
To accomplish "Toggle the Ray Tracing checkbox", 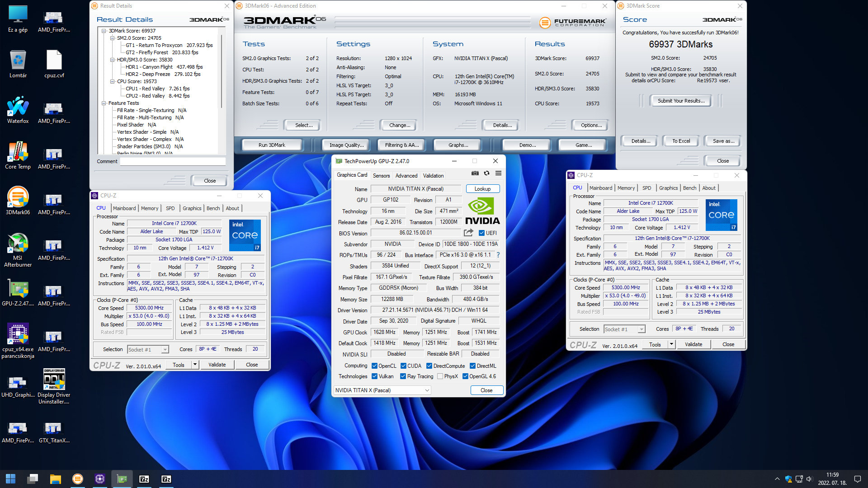I will coord(403,376).
